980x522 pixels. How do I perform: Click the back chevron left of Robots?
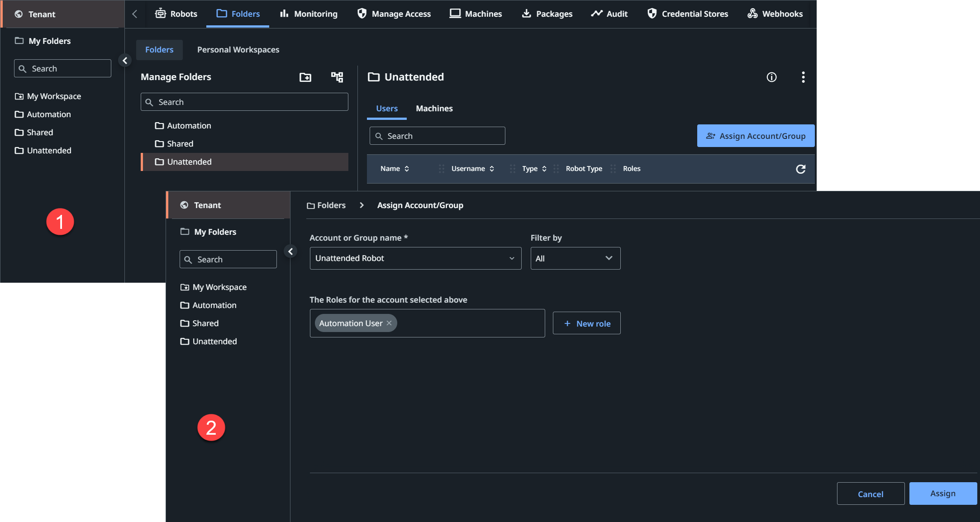135,14
